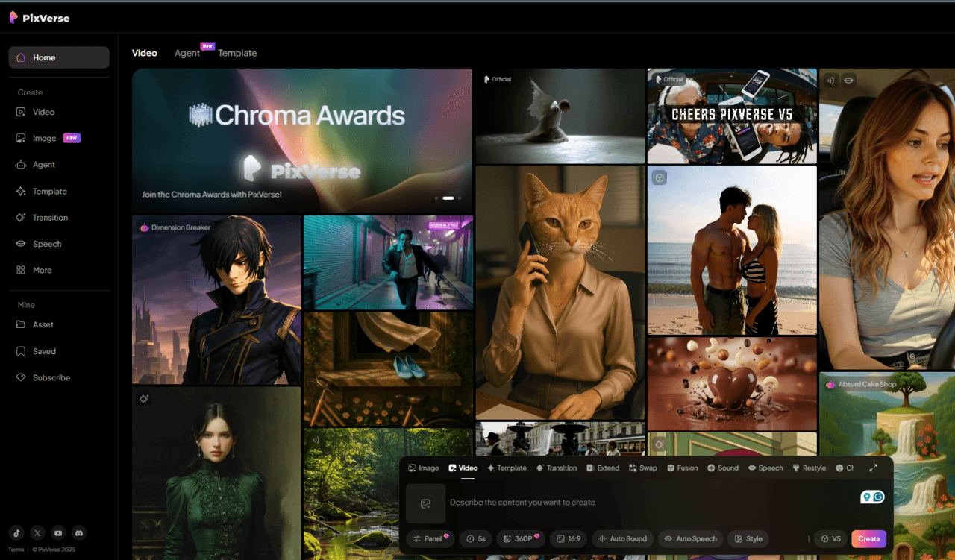Click the X (Twitter) social icon
Viewport: 955px width, 560px height.
tap(37, 532)
